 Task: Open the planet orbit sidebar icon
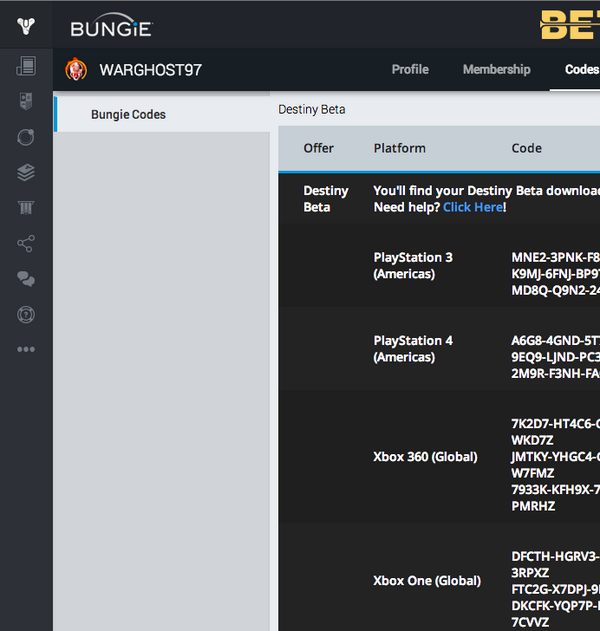(26, 137)
